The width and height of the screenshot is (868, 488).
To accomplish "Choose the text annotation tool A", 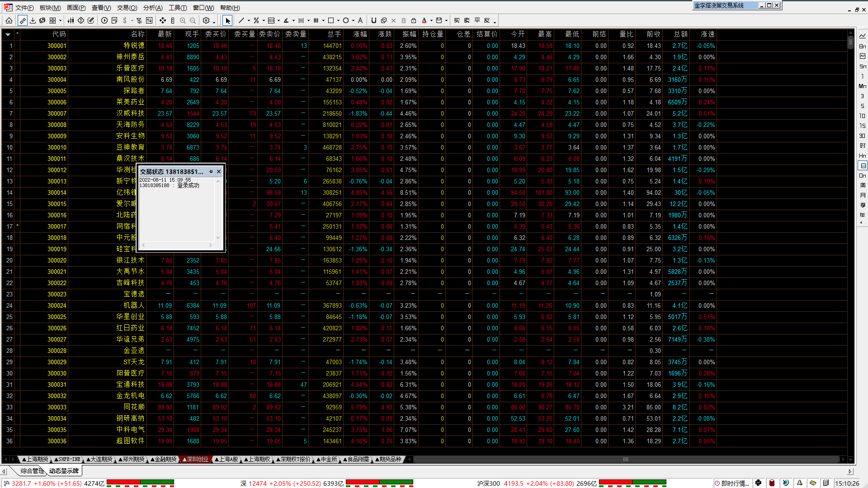I will (360, 20).
